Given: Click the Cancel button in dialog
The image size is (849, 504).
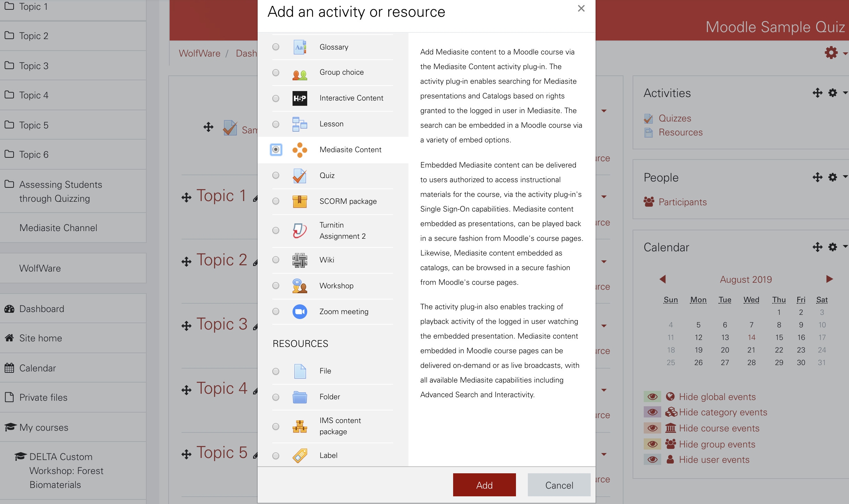Looking at the screenshot, I should tap(559, 485).
